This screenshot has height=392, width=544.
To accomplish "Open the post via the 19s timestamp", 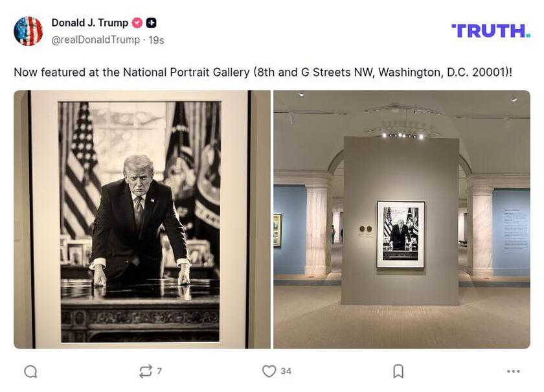I will click(x=150, y=39).
